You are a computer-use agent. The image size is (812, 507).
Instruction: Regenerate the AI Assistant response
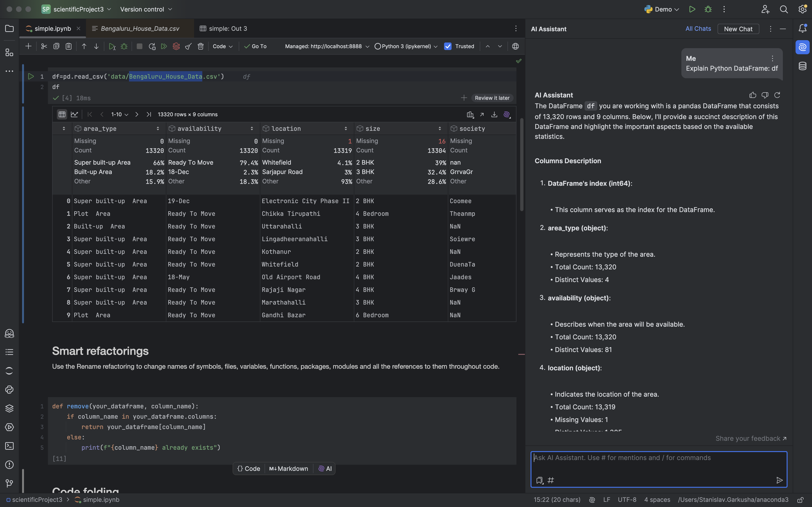pyautogui.click(x=777, y=95)
